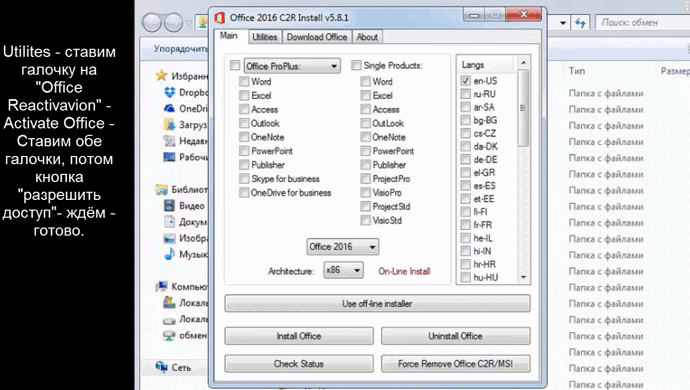This screenshot has width=690, height=390.
Task: Open the Упорядочить menu in Explorer
Action: point(180,48)
